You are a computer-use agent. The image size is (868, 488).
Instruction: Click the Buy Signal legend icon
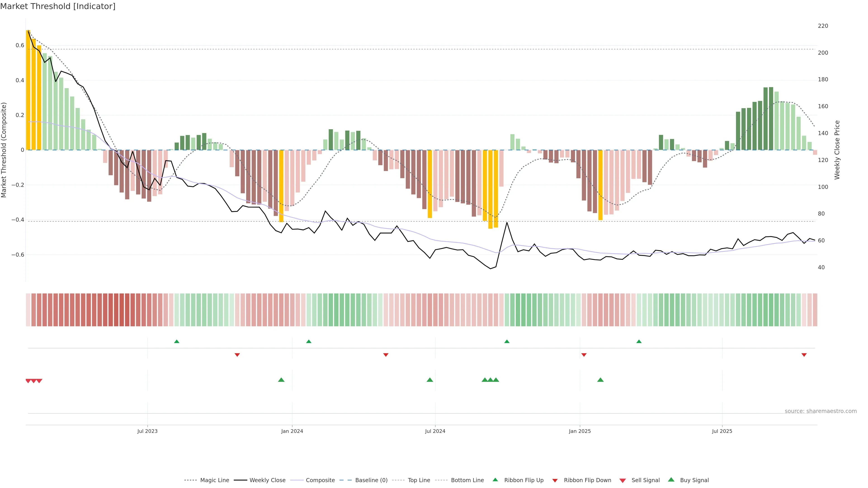tap(671, 480)
